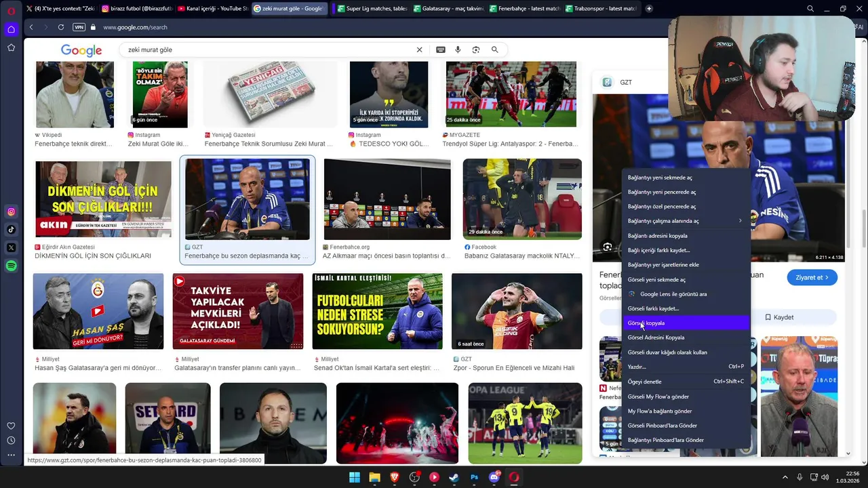Viewport: 868px width, 488px height.
Task: Choose 'Öğeyi denetle' from the context menu
Action: (x=686, y=382)
